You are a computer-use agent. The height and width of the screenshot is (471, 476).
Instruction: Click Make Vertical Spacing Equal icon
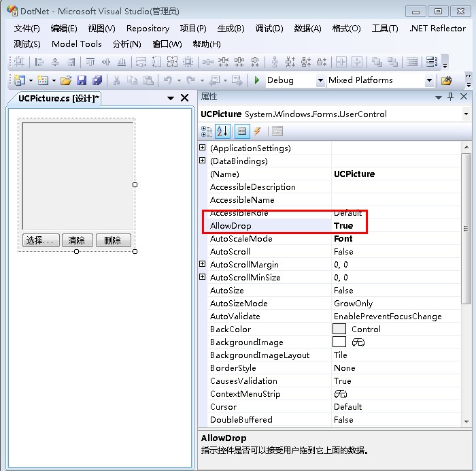tap(275, 62)
